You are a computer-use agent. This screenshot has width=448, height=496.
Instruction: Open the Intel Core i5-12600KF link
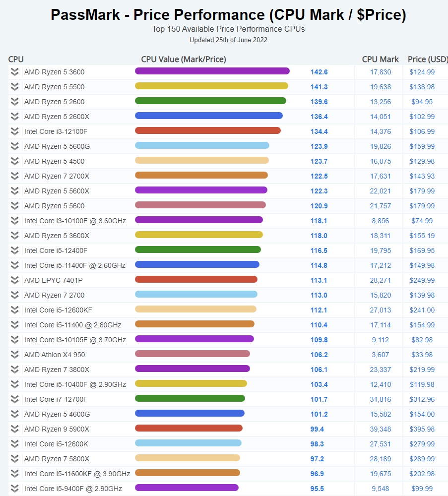coord(58,310)
